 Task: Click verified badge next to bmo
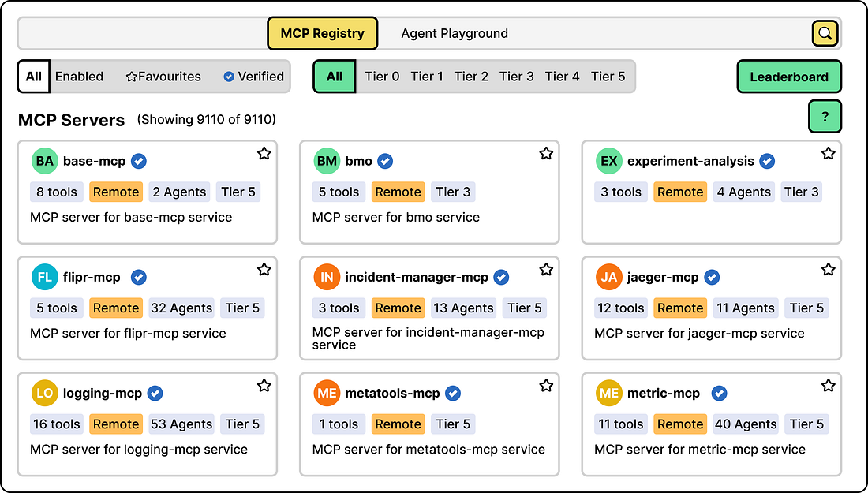coord(385,161)
